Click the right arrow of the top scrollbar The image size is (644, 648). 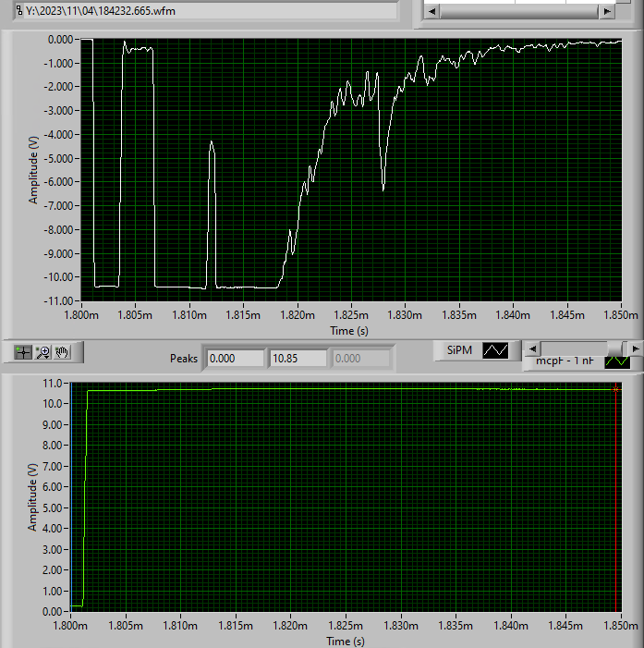point(607,12)
